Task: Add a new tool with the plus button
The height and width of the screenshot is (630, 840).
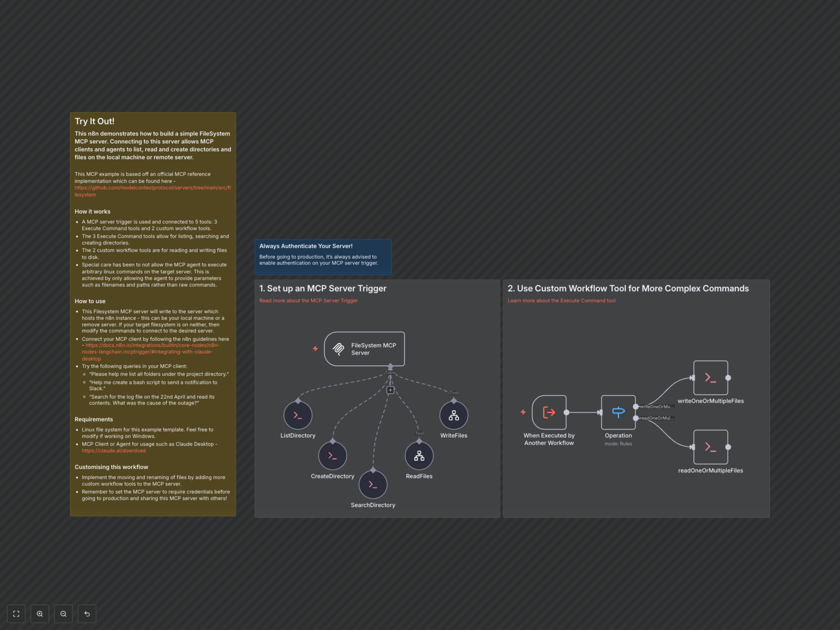Action: coord(390,390)
